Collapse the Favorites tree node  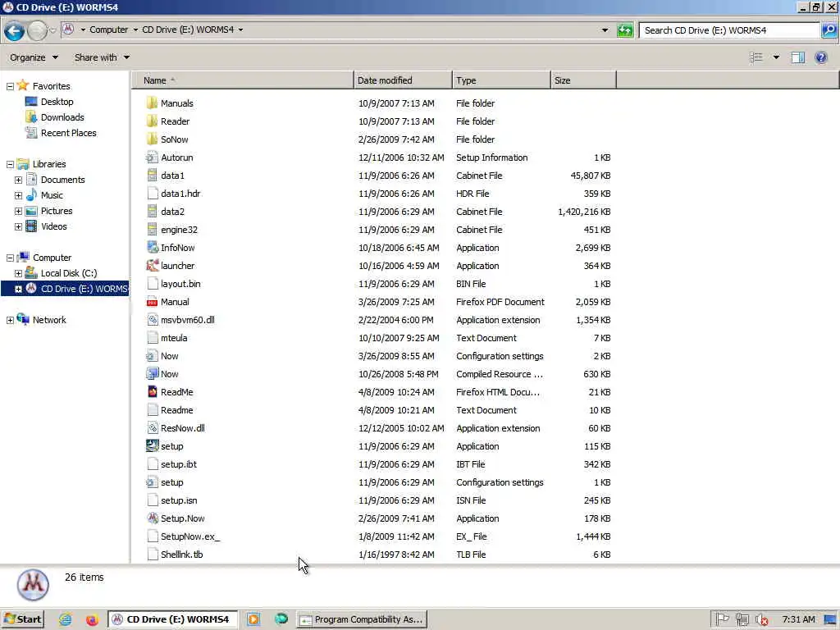click(10, 86)
